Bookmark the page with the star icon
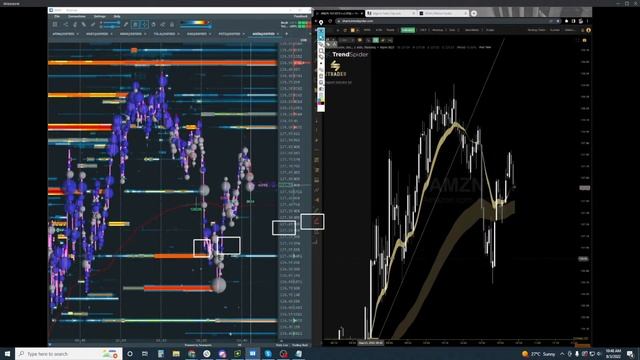The height and width of the screenshot is (360, 640). [558, 21]
